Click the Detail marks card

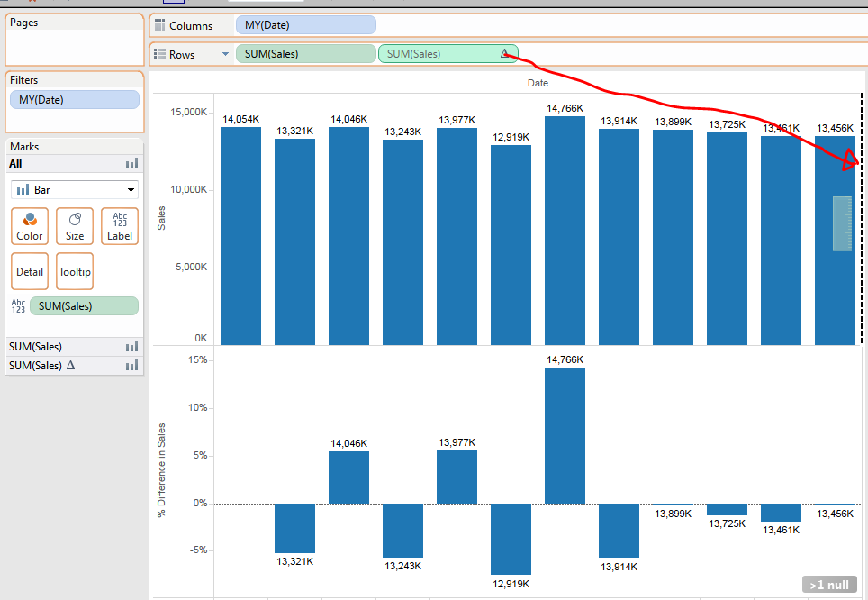[x=30, y=271]
